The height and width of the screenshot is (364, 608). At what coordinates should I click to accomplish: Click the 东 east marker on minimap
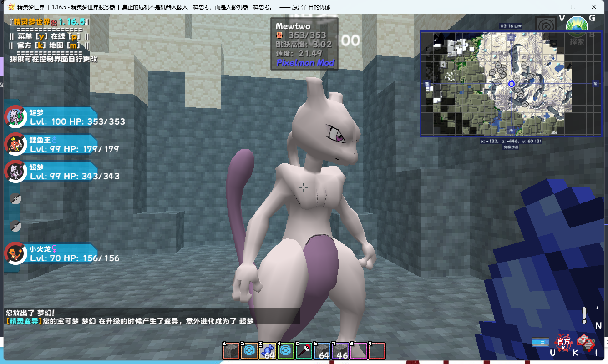tap(595, 84)
